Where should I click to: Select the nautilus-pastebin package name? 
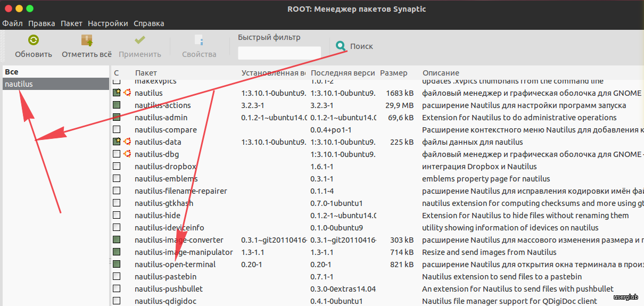tap(166, 277)
